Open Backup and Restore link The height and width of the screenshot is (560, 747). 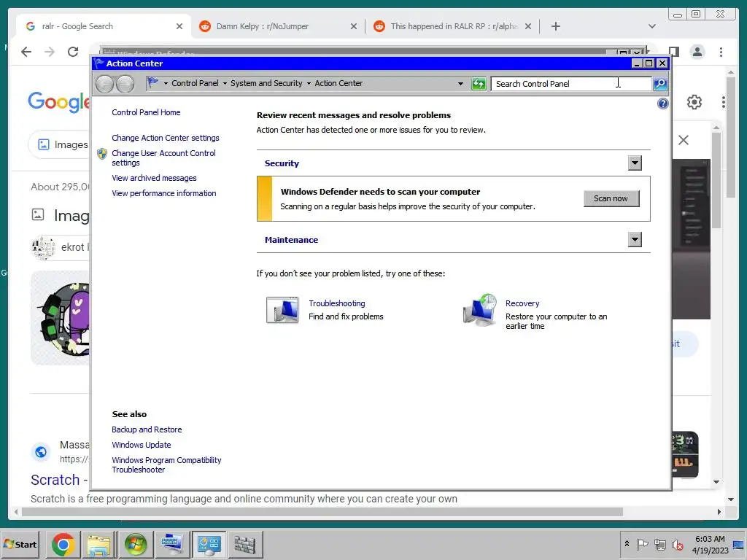147,429
